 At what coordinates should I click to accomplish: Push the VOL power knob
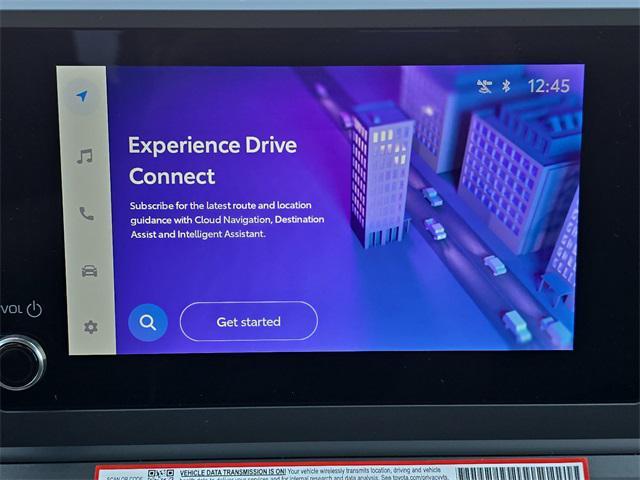point(20,363)
